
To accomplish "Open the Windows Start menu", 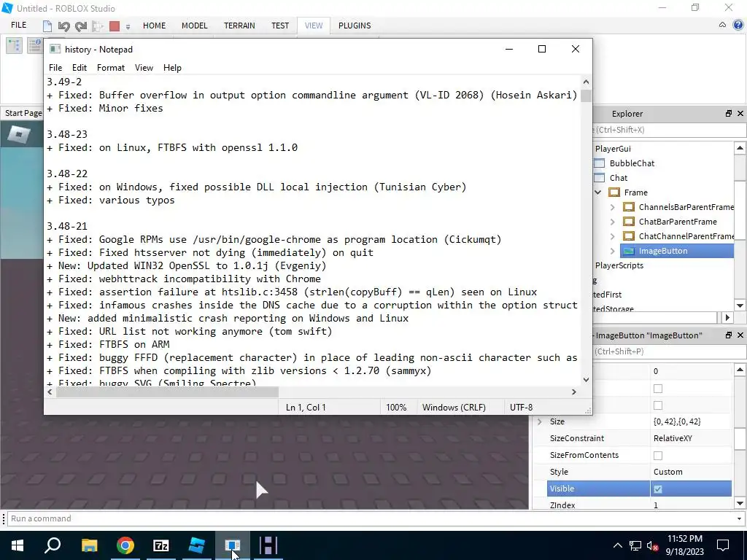I will [x=18, y=545].
